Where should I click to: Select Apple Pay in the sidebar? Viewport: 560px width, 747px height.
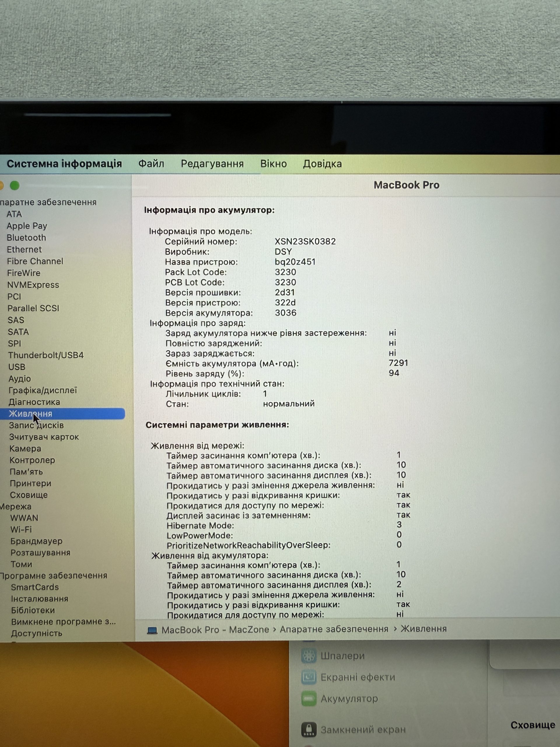pos(27,226)
